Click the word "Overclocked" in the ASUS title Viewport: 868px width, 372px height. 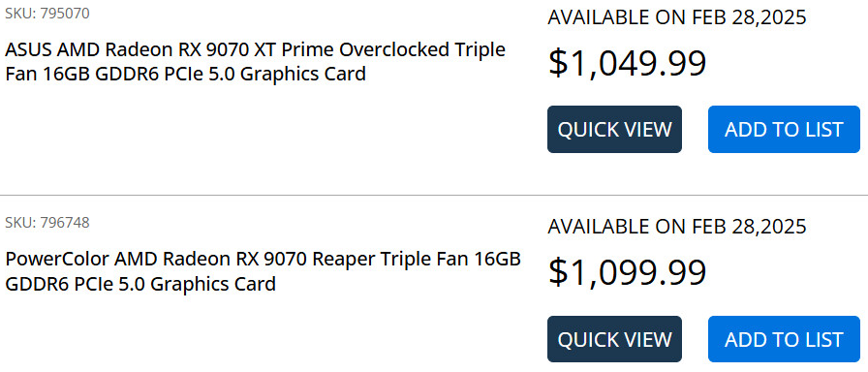tap(394, 49)
